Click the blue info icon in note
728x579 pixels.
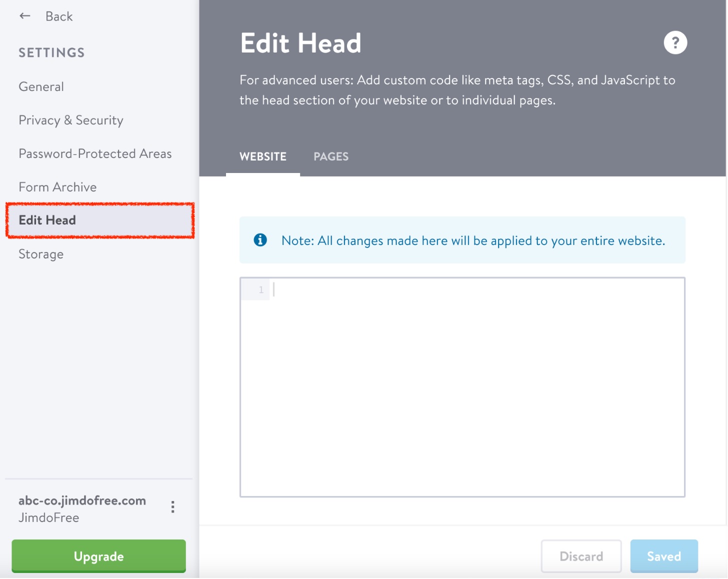(x=260, y=240)
